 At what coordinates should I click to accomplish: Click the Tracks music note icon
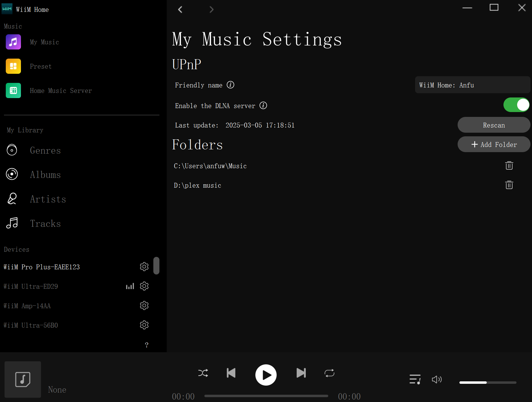(x=12, y=223)
